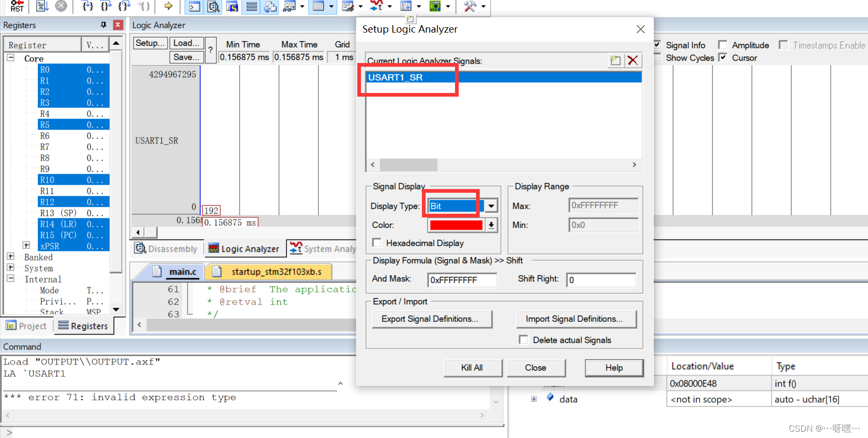Toggle the Signal Info checkbox
868x438 pixels.
click(x=657, y=45)
